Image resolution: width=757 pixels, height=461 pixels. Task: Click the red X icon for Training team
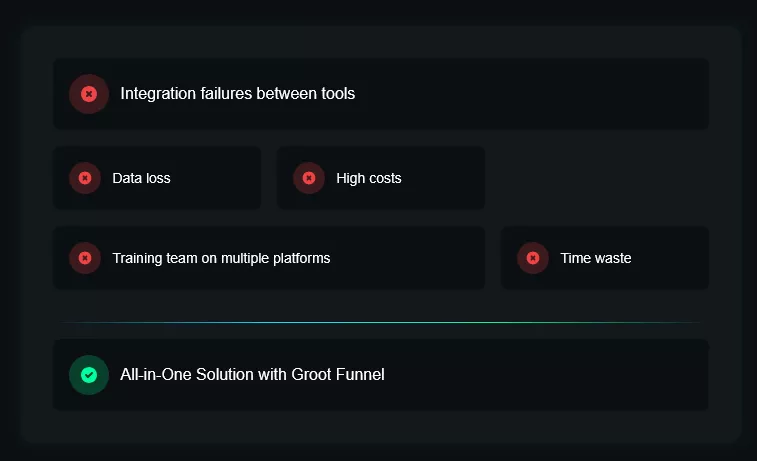85,258
